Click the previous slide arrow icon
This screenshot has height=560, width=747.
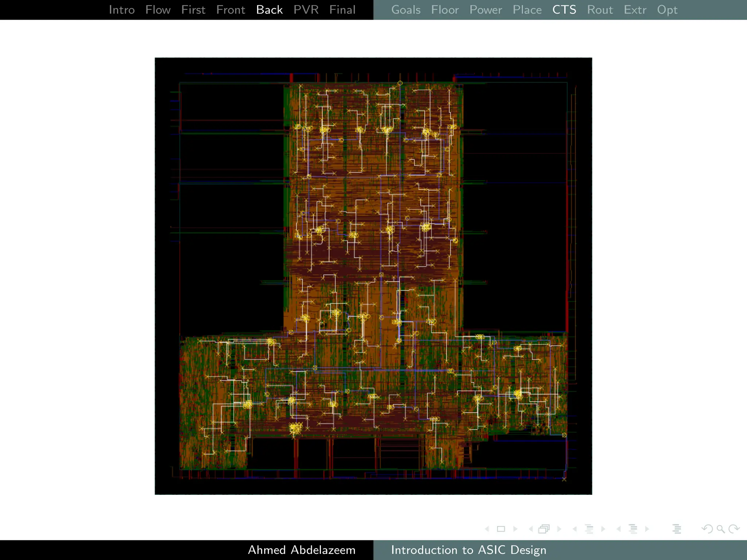tap(487, 529)
